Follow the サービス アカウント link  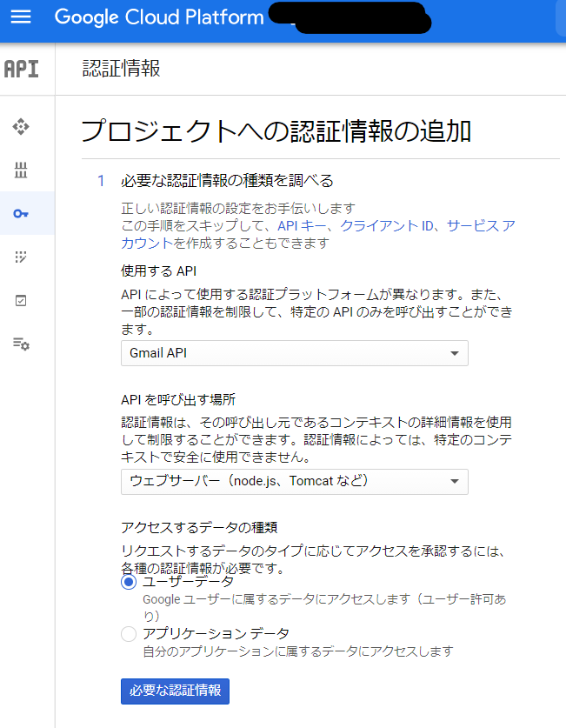479,226
